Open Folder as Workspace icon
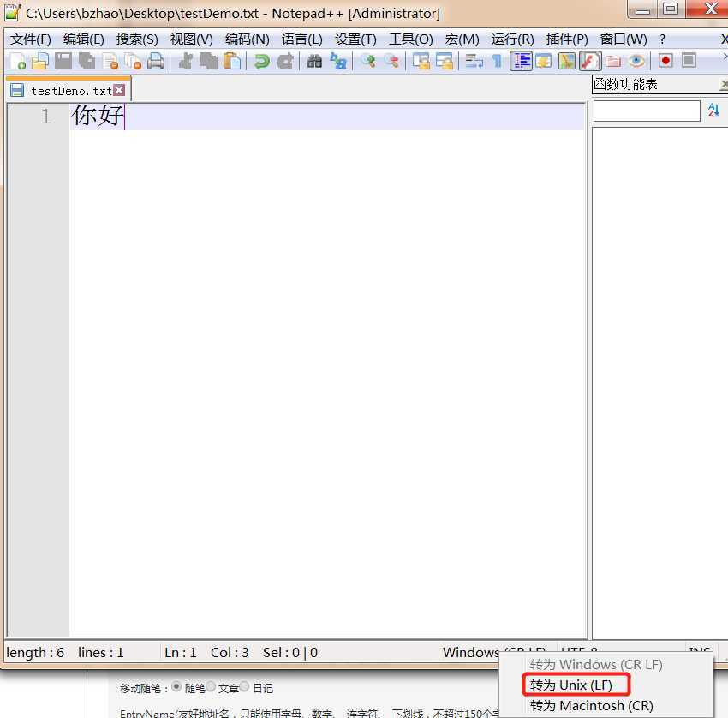This screenshot has width=728, height=718. pos(613,61)
